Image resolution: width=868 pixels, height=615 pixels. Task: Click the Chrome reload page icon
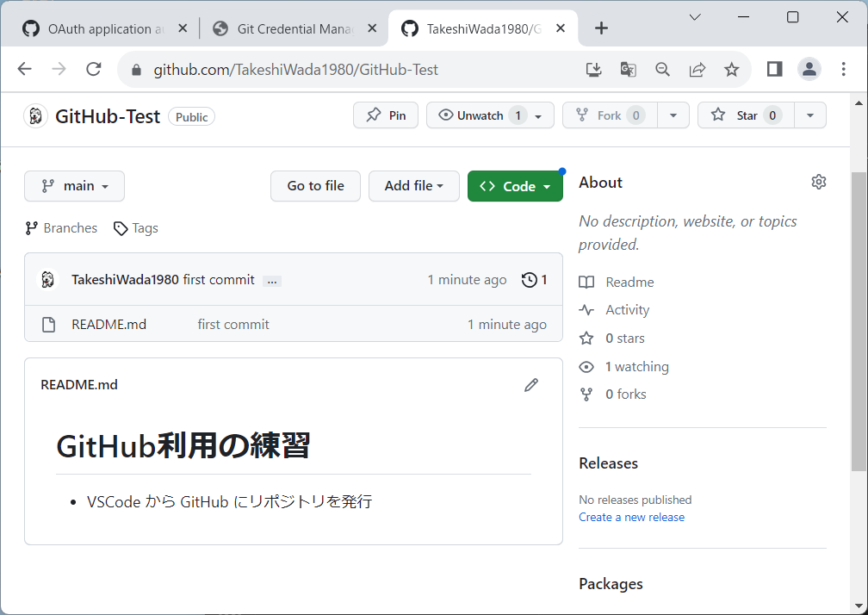(94, 70)
